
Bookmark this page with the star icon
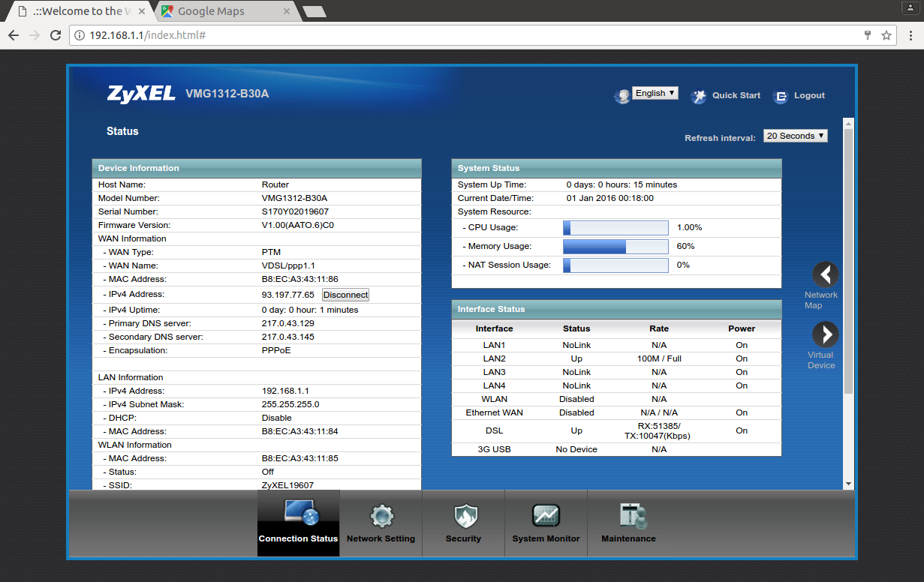pos(886,35)
